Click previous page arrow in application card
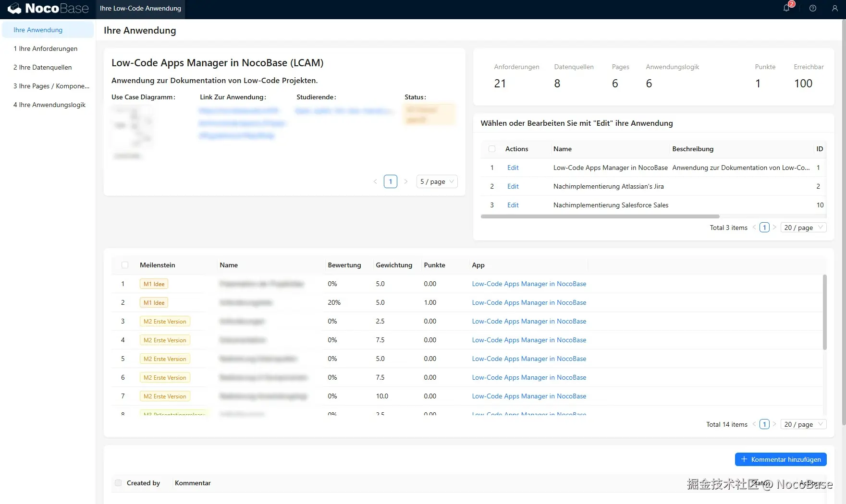This screenshot has height=504, width=846. (375, 181)
